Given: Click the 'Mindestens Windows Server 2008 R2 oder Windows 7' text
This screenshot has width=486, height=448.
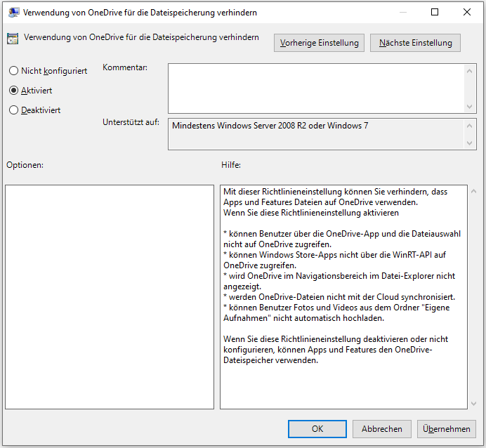Looking at the screenshot, I should tap(270, 126).
